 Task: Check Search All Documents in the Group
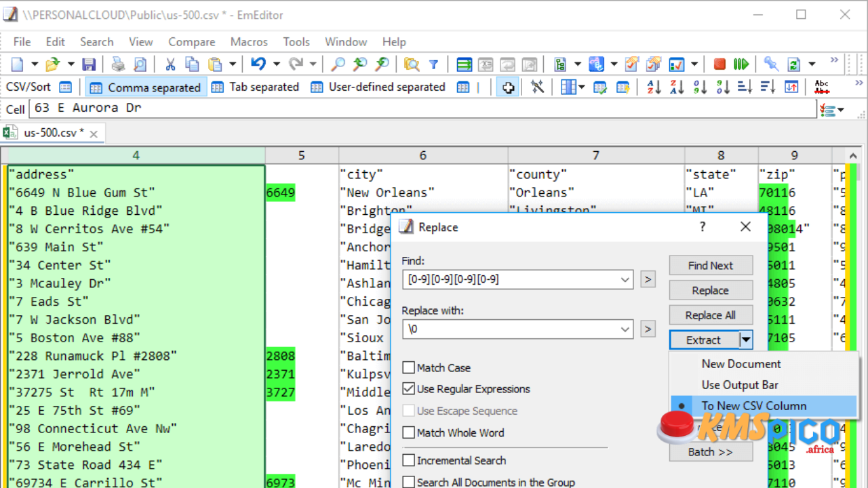[408, 482]
